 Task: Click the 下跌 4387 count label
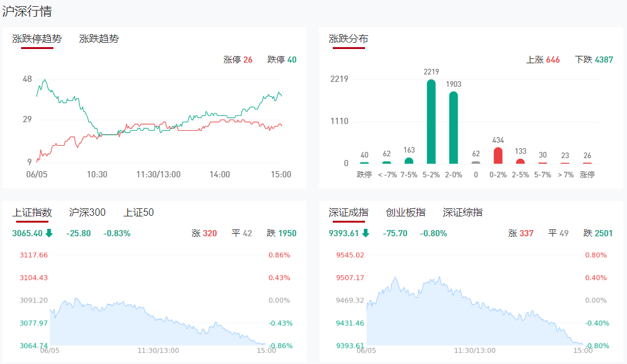(x=594, y=60)
